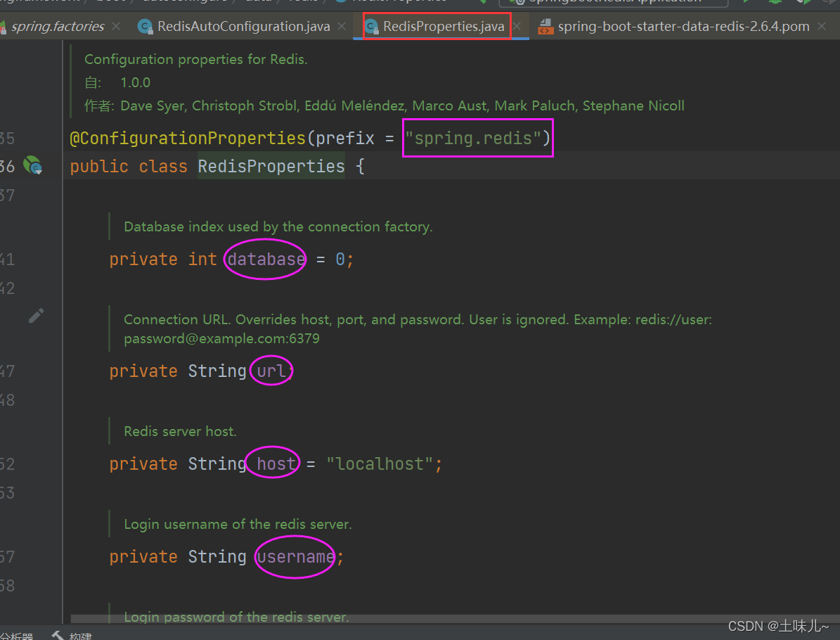Switch to the spring.factories tab
This screenshot has height=640, width=840.
tap(58, 26)
